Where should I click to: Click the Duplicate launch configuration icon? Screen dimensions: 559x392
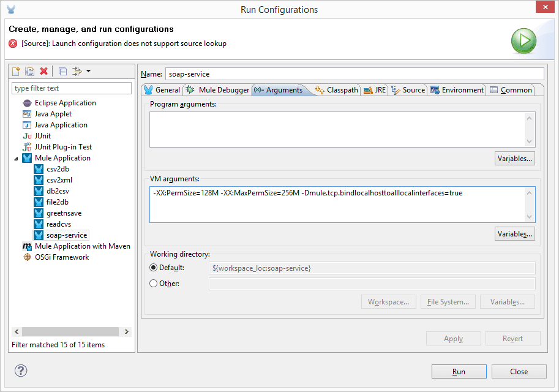[x=29, y=71]
